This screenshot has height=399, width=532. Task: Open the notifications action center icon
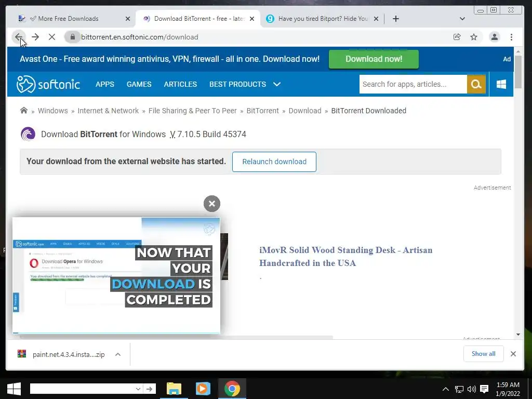[x=485, y=389]
